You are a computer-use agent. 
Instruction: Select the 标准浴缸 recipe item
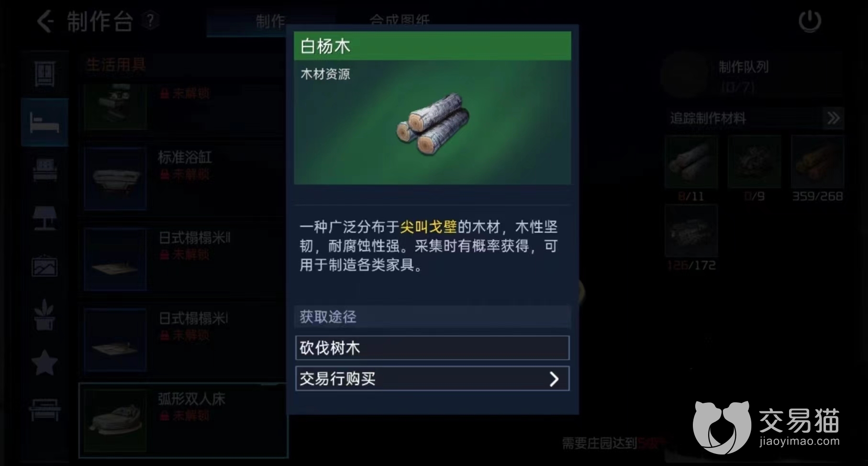(183, 179)
